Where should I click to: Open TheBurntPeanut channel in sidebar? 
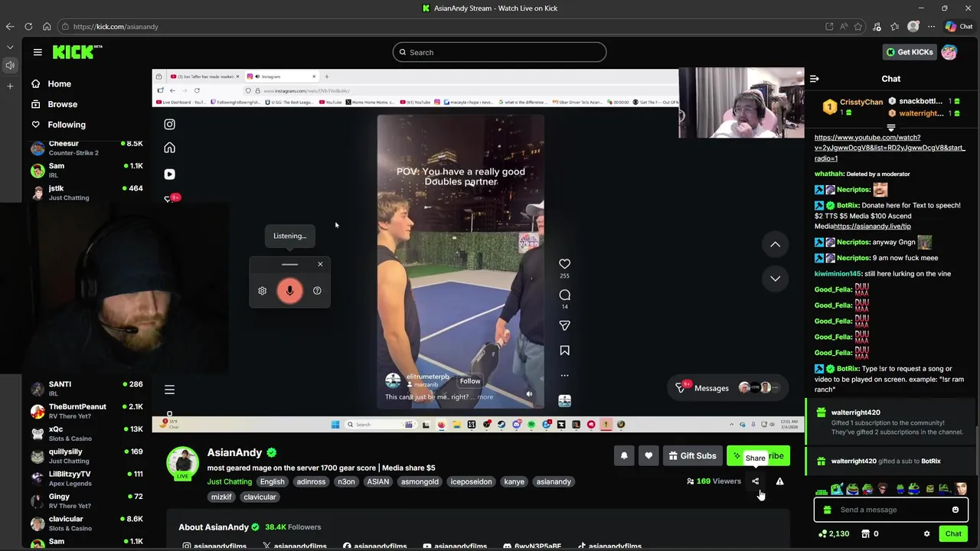coord(87,411)
